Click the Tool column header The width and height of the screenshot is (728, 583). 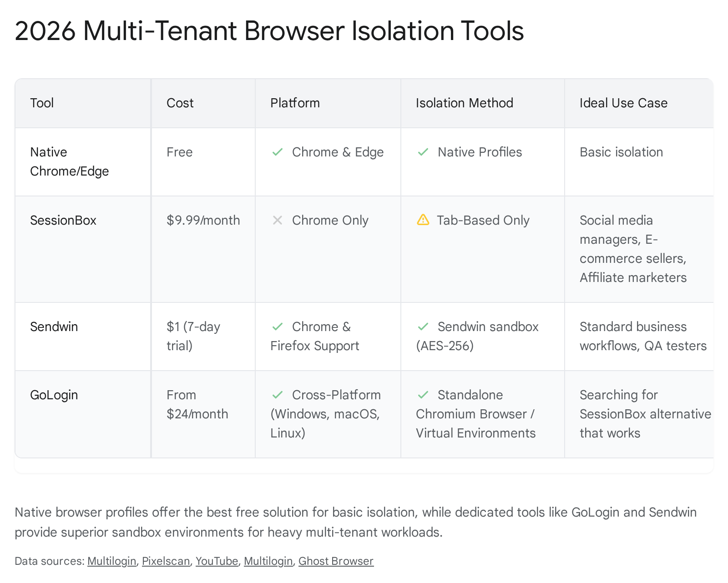[42, 103]
